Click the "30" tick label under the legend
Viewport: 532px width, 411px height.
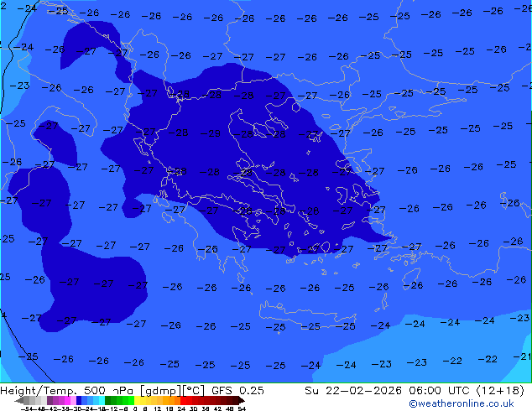click(193, 408)
